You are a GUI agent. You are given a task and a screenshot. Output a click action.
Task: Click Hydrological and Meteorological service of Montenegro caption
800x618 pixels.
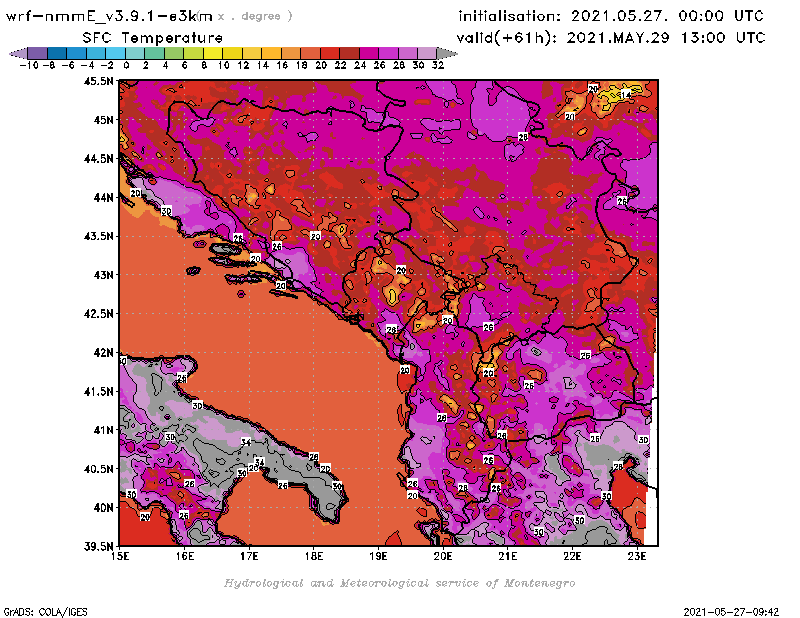point(399,583)
